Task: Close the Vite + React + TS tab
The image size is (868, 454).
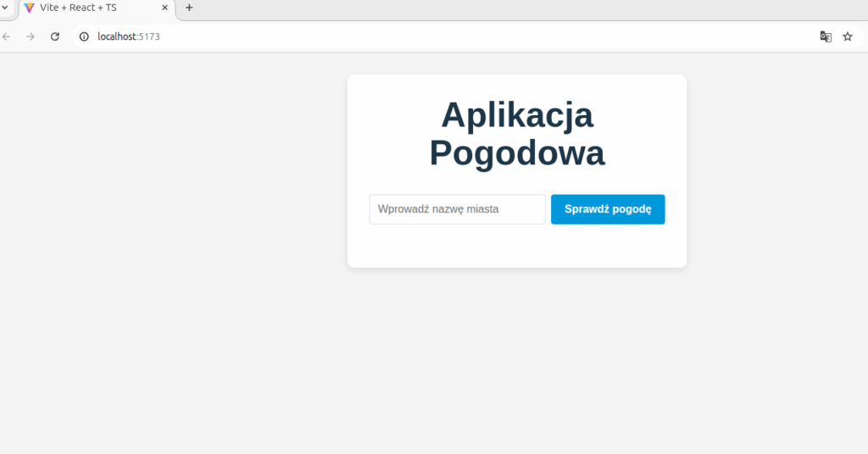Action: point(164,8)
